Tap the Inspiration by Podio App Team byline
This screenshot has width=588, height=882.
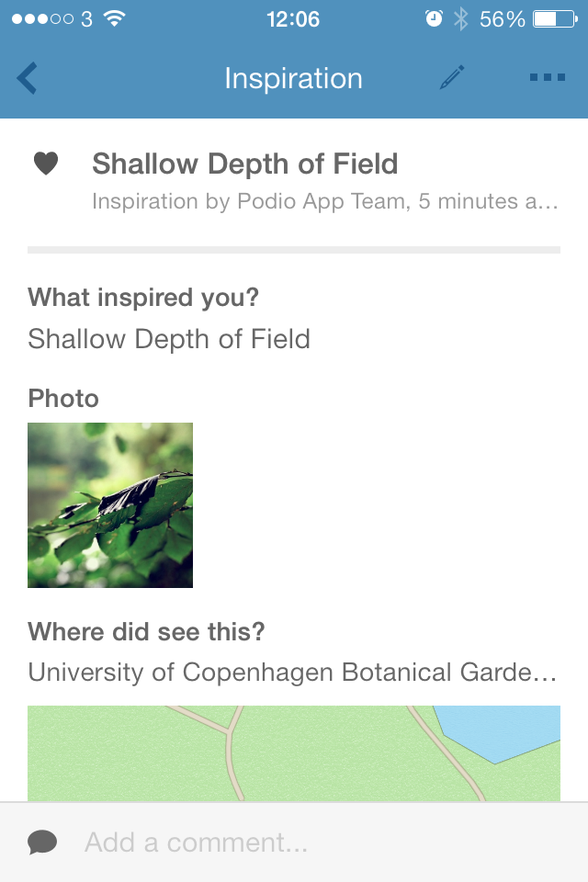pos(324,201)
